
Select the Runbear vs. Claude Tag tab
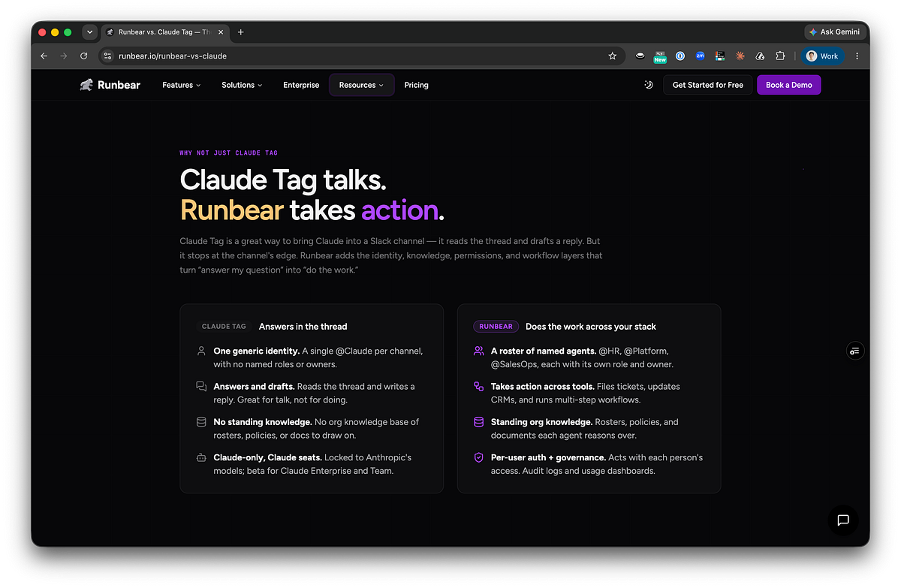click(x=164, y=32)
